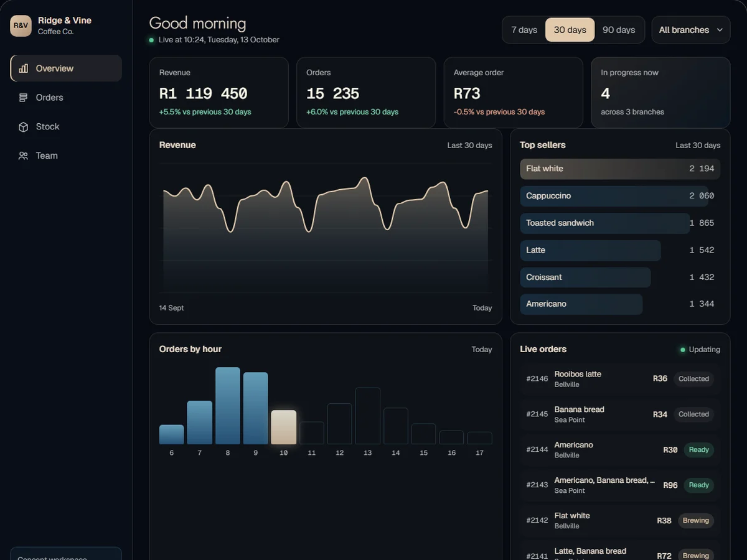Click the '+5.5% vs previous 30 days' text

[x=205, y=112]
